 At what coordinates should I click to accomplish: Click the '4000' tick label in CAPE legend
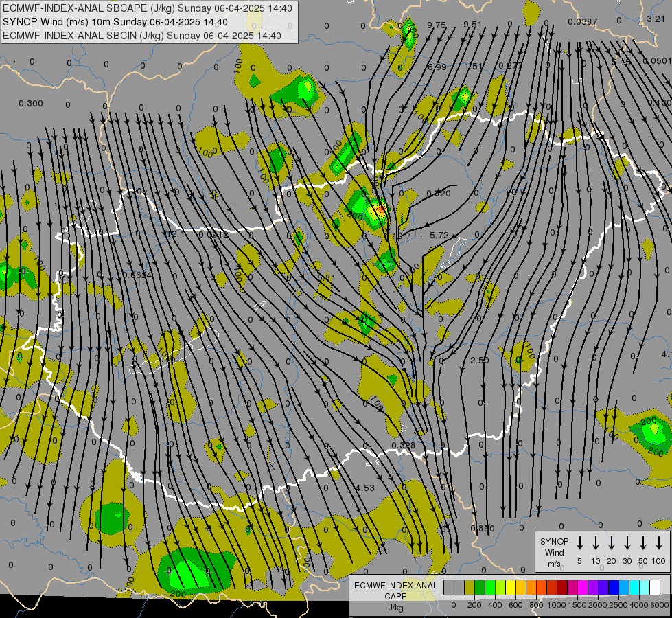[638, 605]
